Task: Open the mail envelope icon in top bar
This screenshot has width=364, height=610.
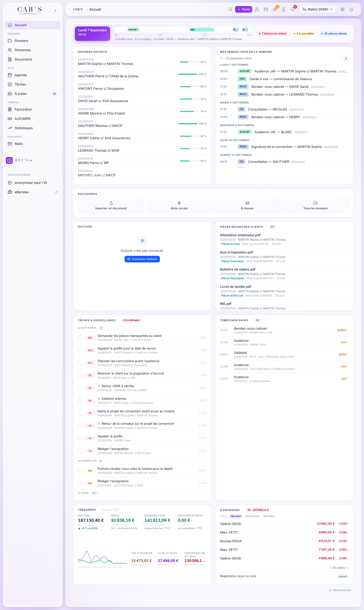Action: (266, 9)
